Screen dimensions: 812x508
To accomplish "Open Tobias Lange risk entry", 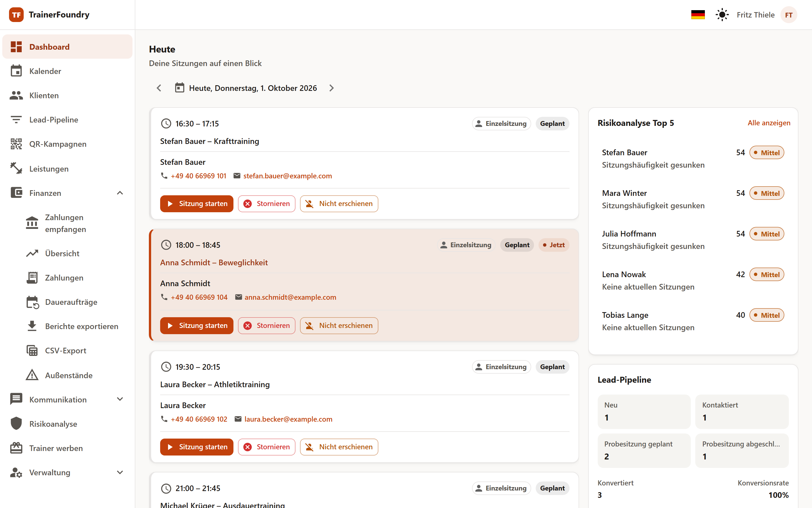I will tap(693, 321).
